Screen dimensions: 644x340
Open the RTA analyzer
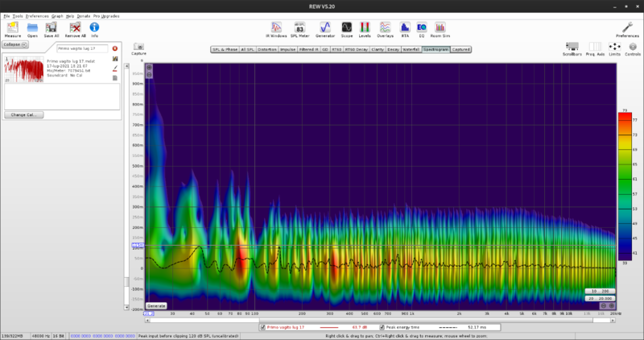pos(405,27)
